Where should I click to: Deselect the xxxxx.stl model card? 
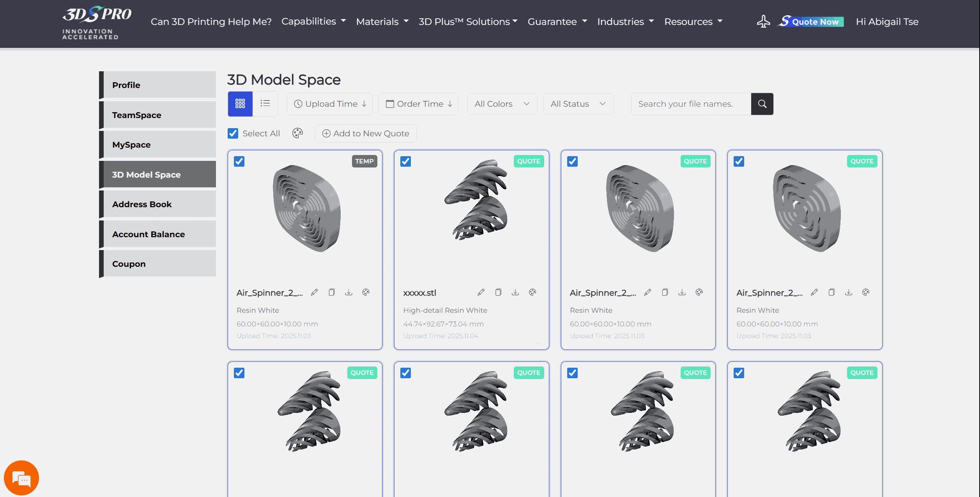coord(405,161)
